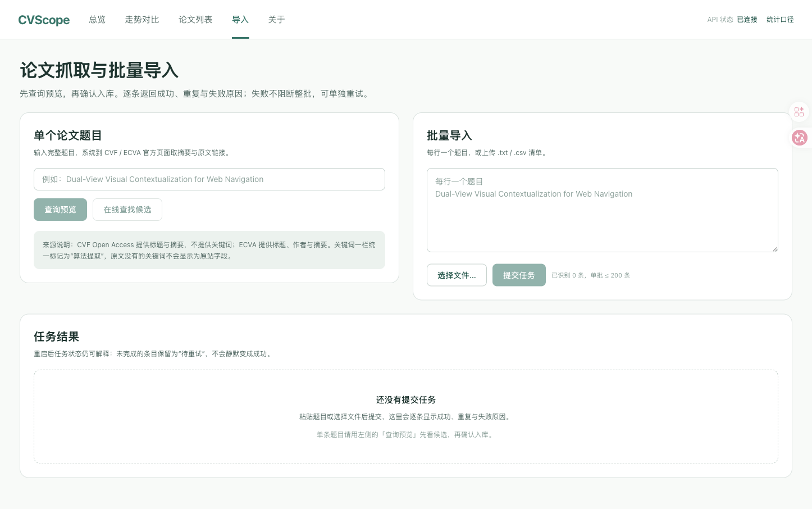
Task: Click the 任务结果 section heading
Action: (56, 337)
